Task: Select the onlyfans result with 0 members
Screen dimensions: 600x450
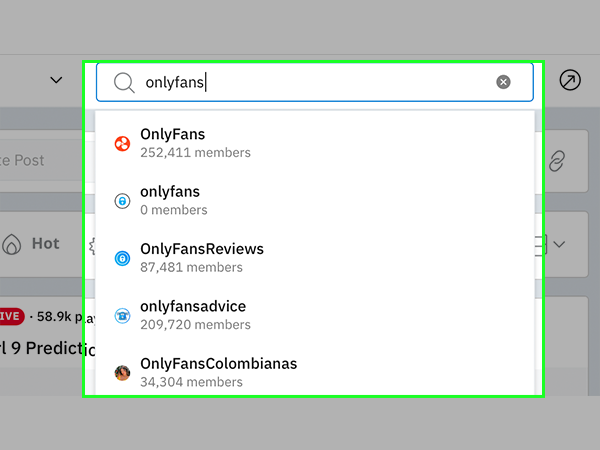Action: point(315,201)
